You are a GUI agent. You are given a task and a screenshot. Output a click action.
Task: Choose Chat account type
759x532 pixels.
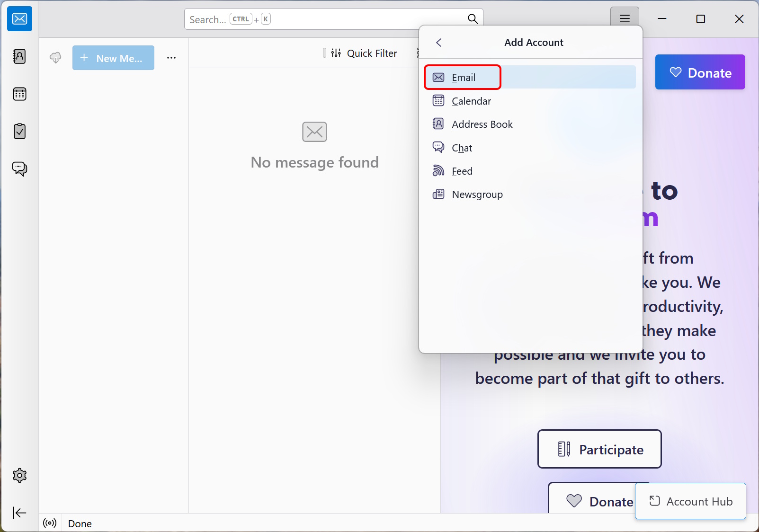(530, 148)
